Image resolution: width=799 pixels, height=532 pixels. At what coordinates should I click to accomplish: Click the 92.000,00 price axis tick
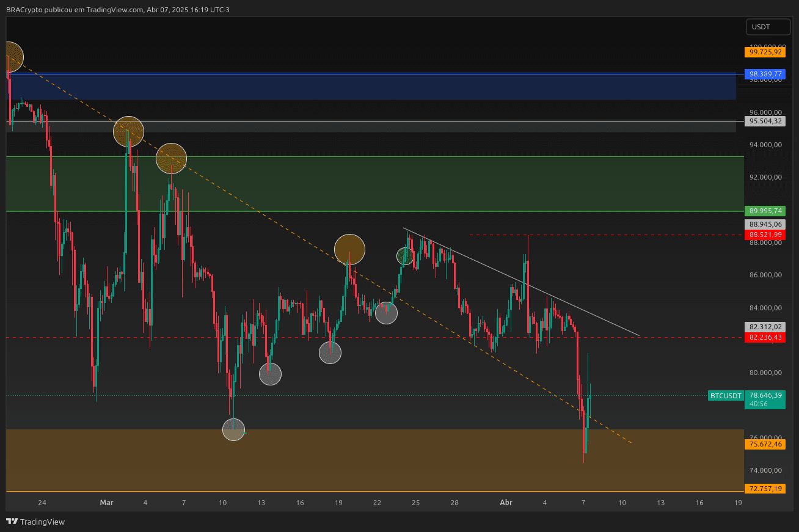pos(765,177)
